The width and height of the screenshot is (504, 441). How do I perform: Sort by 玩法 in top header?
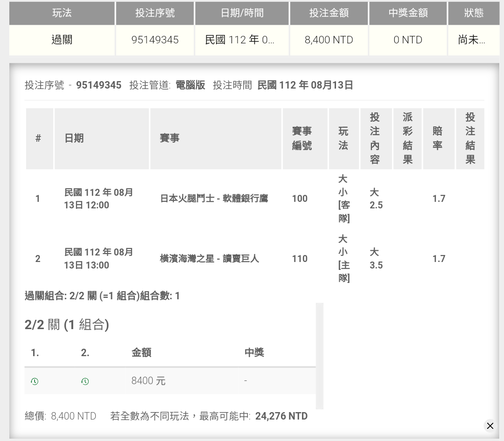point(62,13)
